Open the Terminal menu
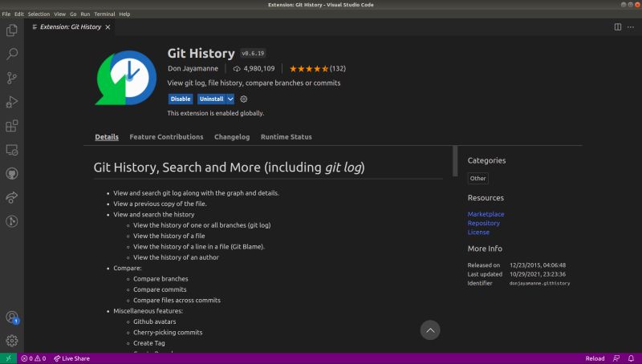Image resolution: width=642 pixels, height=364 pixels. tap(104, 14)
